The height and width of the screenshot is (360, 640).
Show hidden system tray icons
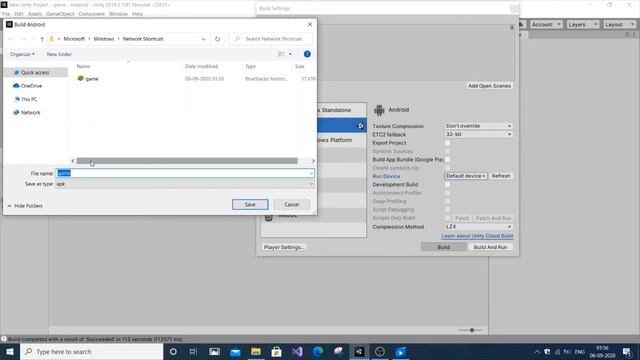pos(537,351)
